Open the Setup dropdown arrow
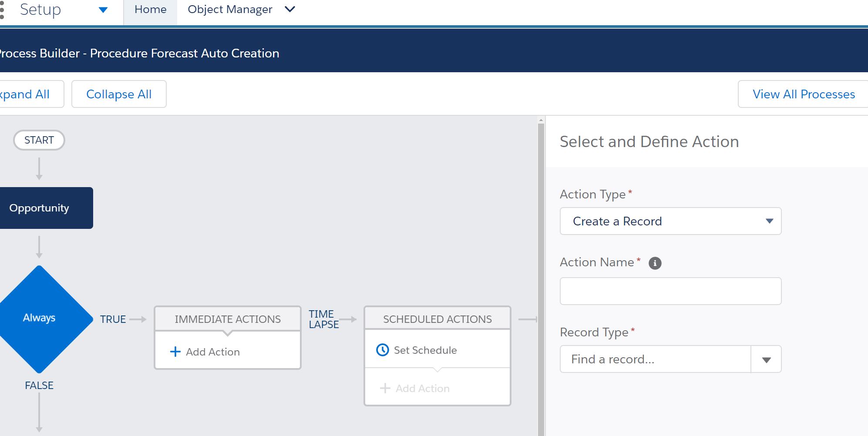Image resolution: width=868 pixels, height=436 pixels. pyautogui.click(x=103, y=10)
